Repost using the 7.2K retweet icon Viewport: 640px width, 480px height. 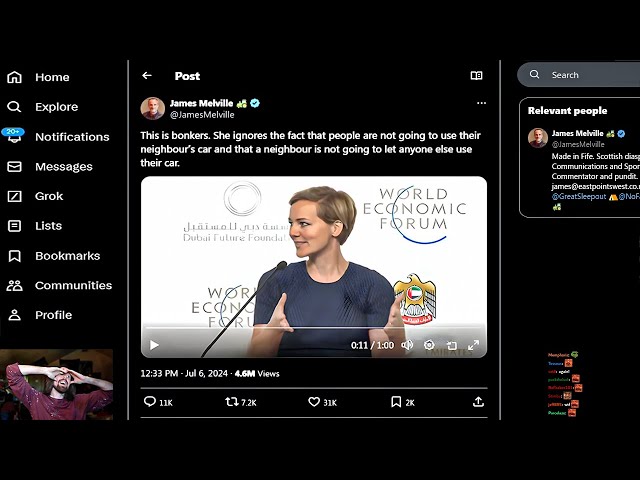(x=231, y=402)
